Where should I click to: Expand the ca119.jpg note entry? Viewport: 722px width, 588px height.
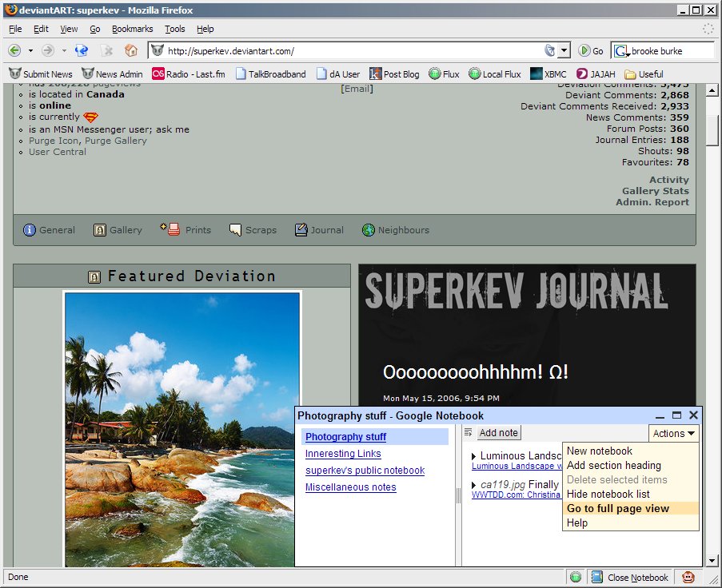474,485
